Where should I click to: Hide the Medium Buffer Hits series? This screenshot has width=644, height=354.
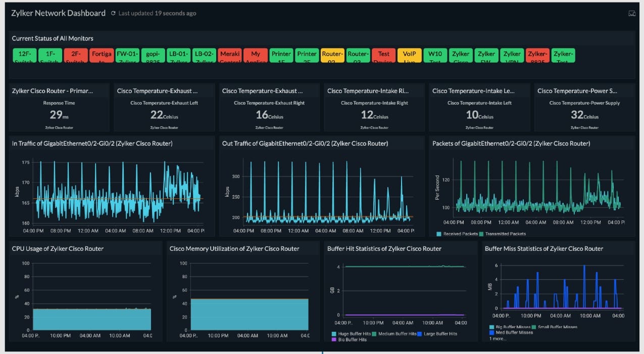coord(395,334)
